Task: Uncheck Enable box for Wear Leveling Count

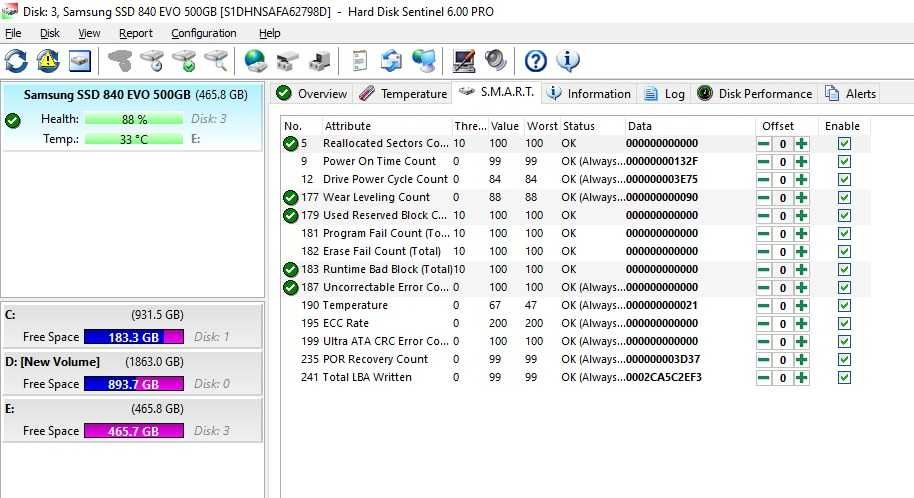Action: [844, 198]
